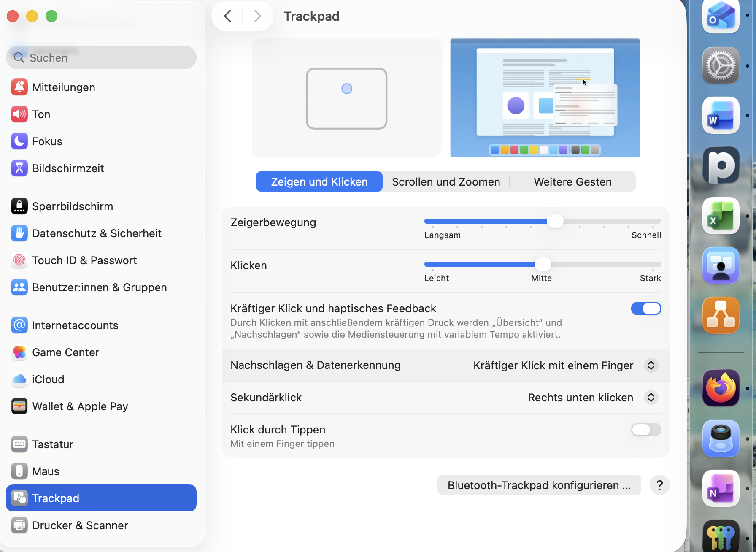Open Nachschlagen & Datenerkennung dropdown

point(651,365)
